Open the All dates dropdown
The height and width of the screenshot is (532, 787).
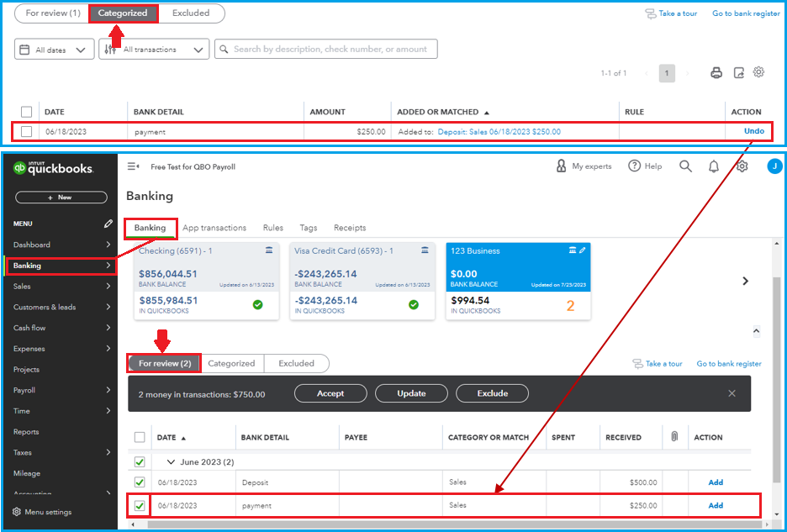[54, 50]
